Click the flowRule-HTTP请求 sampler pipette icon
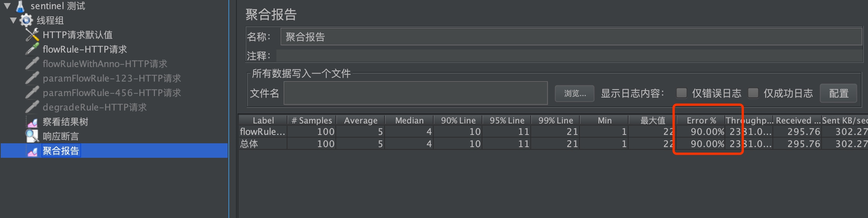The image size is (868, 218). click(x=32, y=49)
